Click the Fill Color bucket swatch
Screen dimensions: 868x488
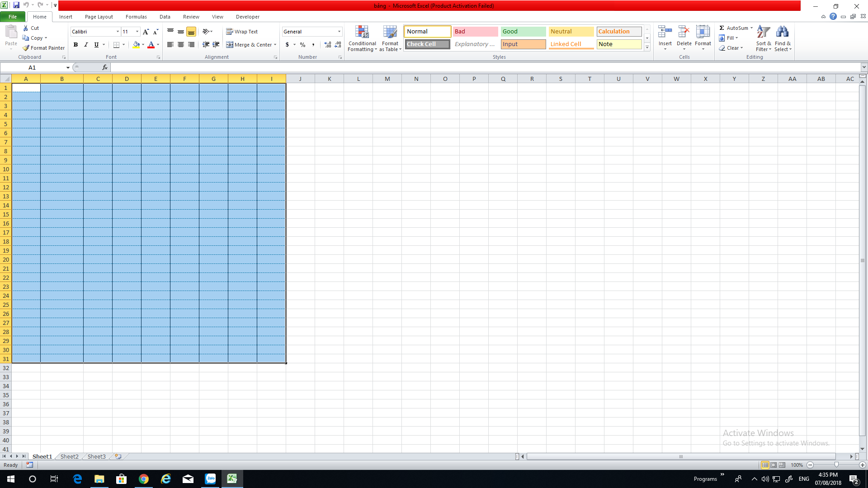136,45
